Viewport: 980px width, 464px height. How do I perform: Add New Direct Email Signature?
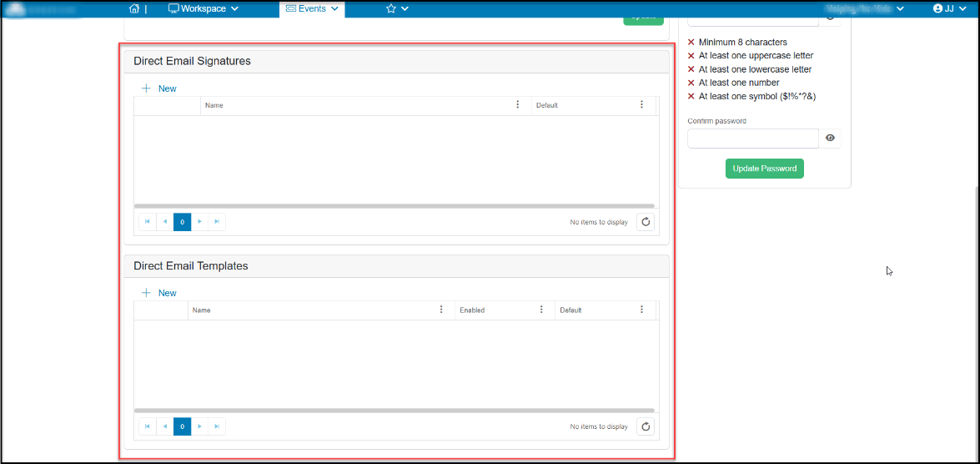click(x=159, y=88)
